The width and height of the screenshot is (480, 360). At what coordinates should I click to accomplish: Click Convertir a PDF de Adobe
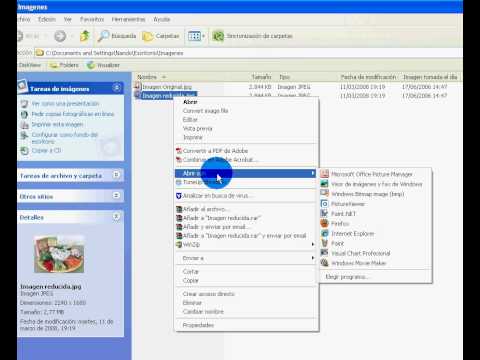point(215,151)
